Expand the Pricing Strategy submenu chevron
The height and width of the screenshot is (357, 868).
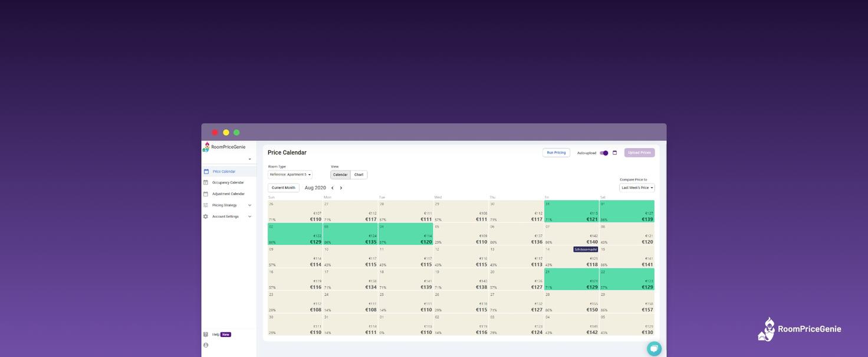(249, 205)
